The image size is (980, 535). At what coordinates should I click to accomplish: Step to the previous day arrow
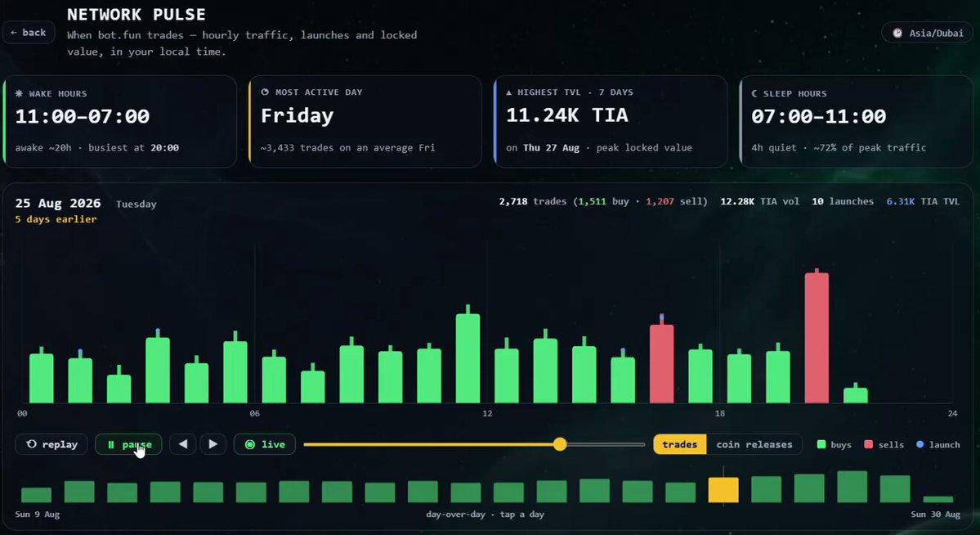[183, 444]
